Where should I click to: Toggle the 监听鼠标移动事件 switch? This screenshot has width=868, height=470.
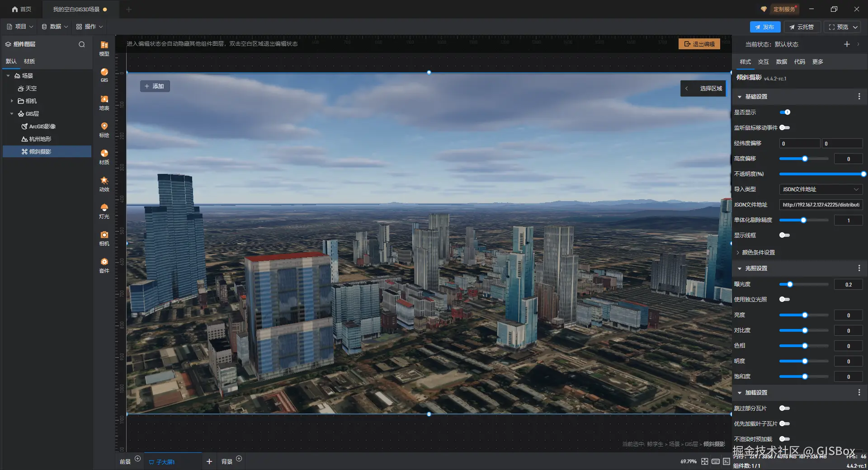(x=785, y=127)
